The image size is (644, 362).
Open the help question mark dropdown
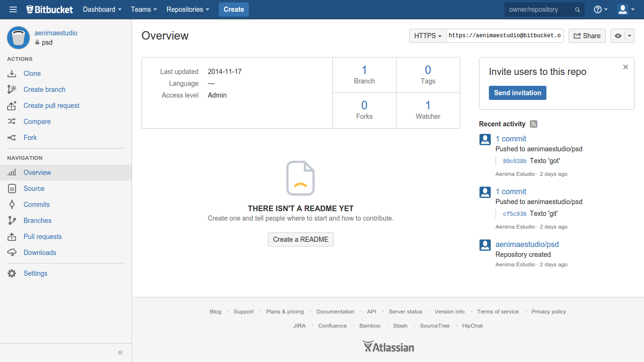601,9
